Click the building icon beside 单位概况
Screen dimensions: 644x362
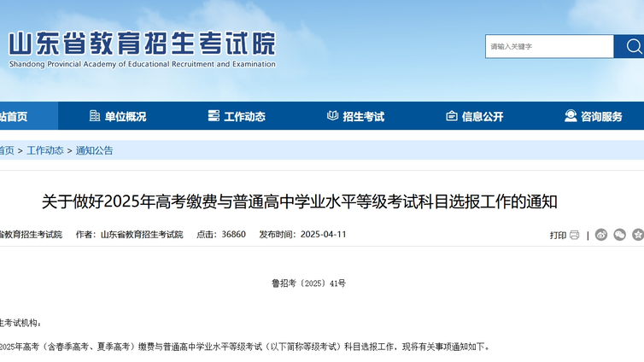(95, 116)
